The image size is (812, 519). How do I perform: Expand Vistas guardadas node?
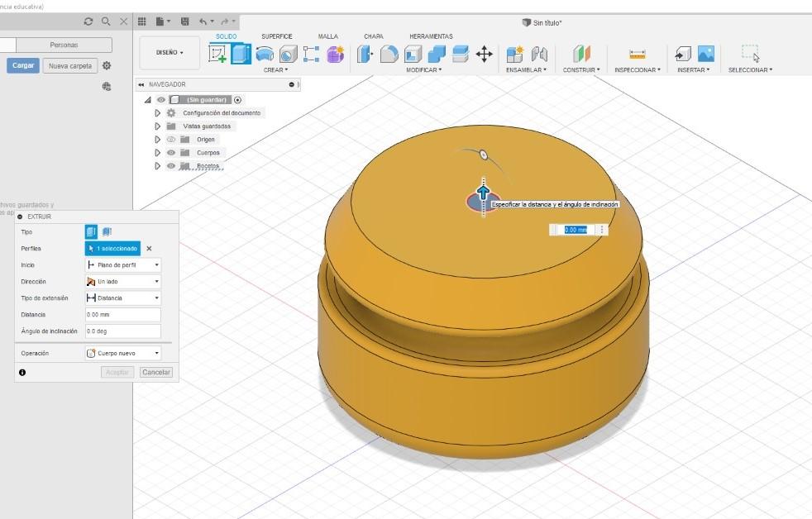click(x=157, y=126)
